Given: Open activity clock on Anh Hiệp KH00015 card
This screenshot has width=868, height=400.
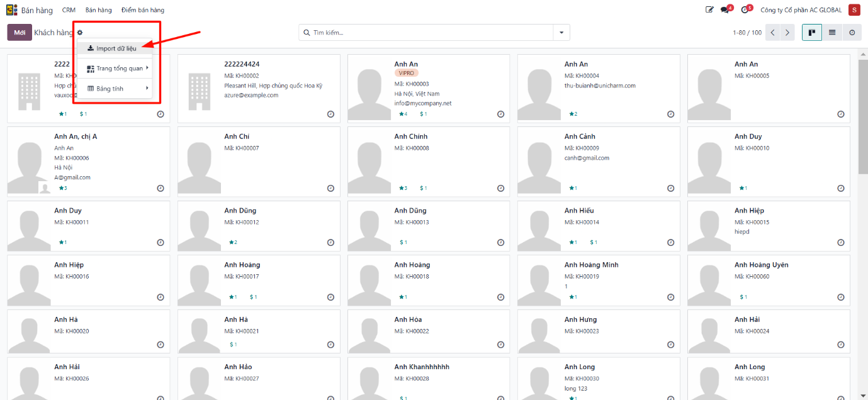Looking at the screenshot, I should 840,242.
